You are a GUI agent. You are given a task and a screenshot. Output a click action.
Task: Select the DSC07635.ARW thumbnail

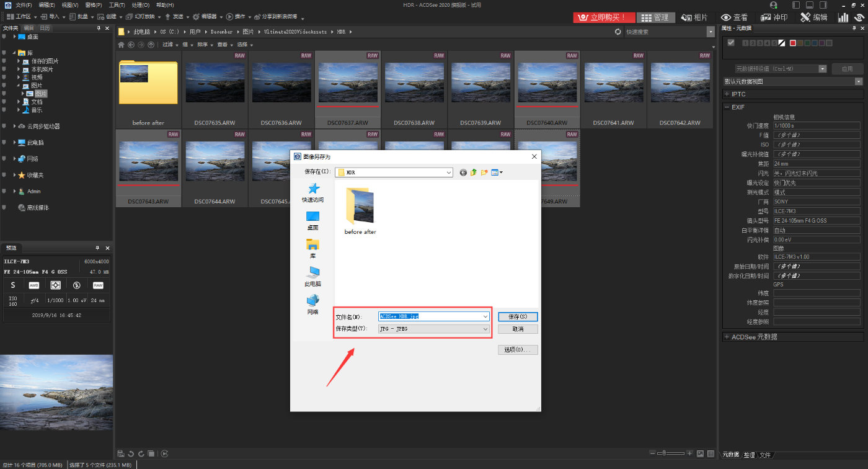[x=215, y=89]
